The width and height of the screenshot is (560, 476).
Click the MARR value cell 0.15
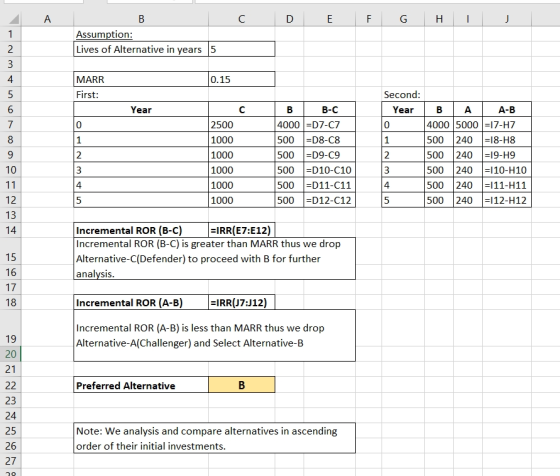[x=241, y=79]
